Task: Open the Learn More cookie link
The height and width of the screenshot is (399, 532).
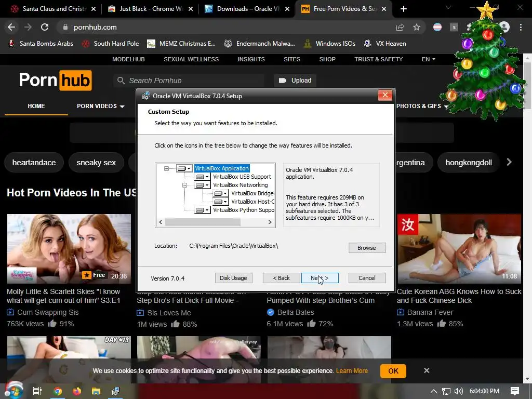Action: 352,371
